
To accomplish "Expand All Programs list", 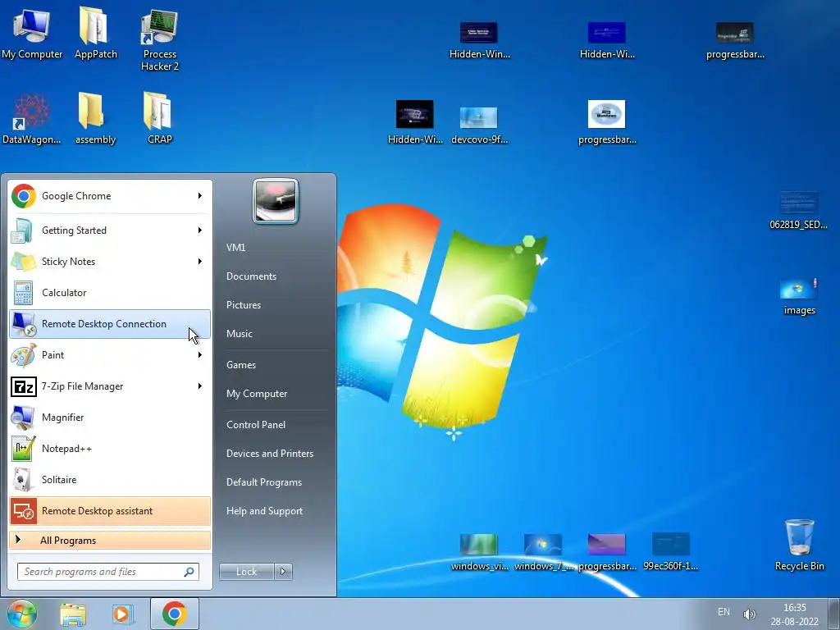I will (x=110, y=541).
